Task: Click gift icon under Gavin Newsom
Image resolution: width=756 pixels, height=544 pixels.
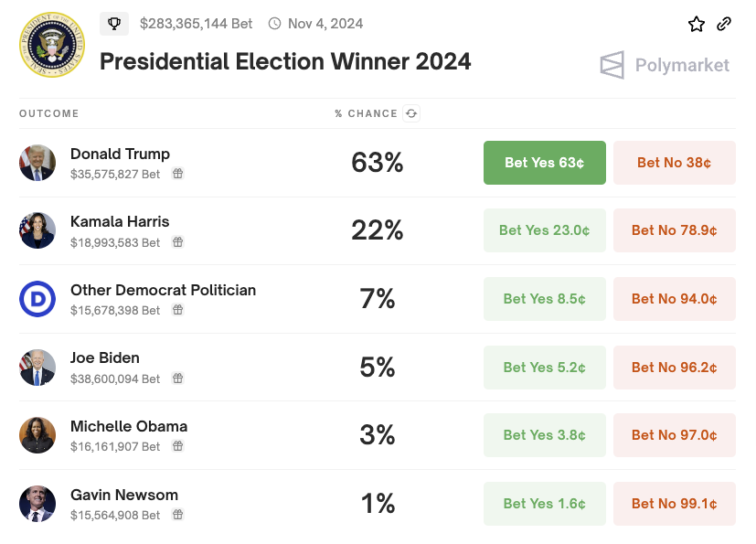Action: [178, 515]
